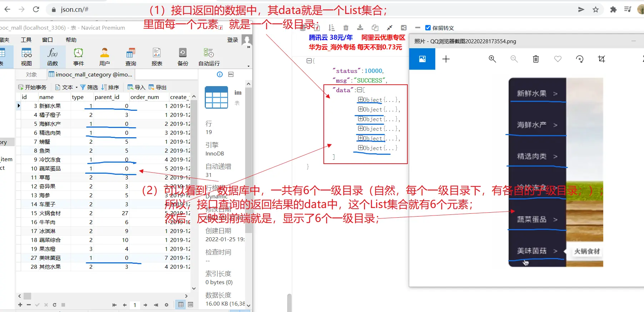Delete the photo in Photos app

tap(536, 59)
